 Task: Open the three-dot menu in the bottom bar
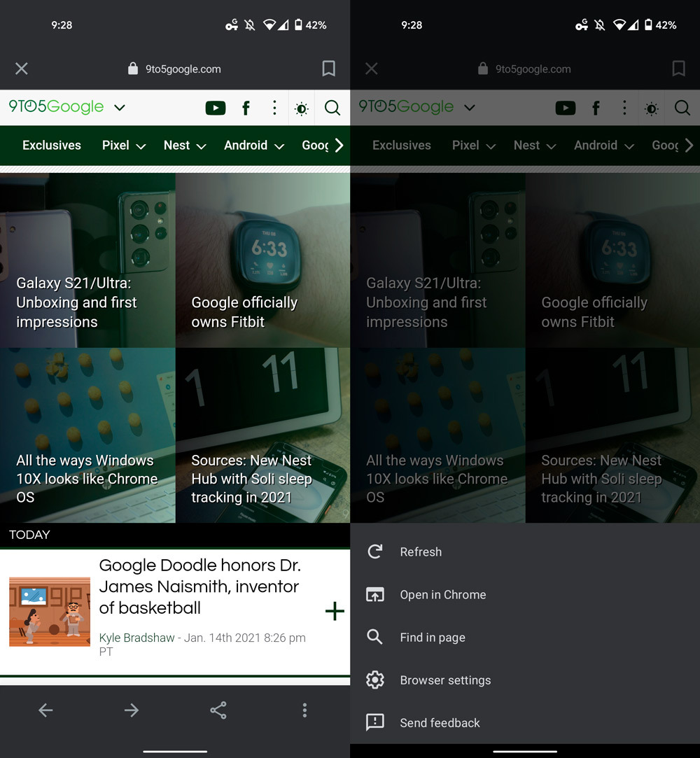pyautogui.click(x=304, y=710)
